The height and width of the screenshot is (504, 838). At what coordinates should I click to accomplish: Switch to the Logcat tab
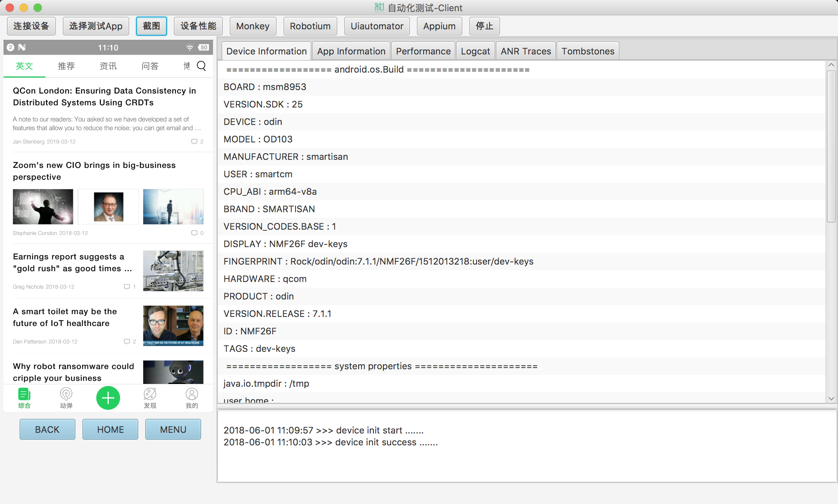pos(475,51)
